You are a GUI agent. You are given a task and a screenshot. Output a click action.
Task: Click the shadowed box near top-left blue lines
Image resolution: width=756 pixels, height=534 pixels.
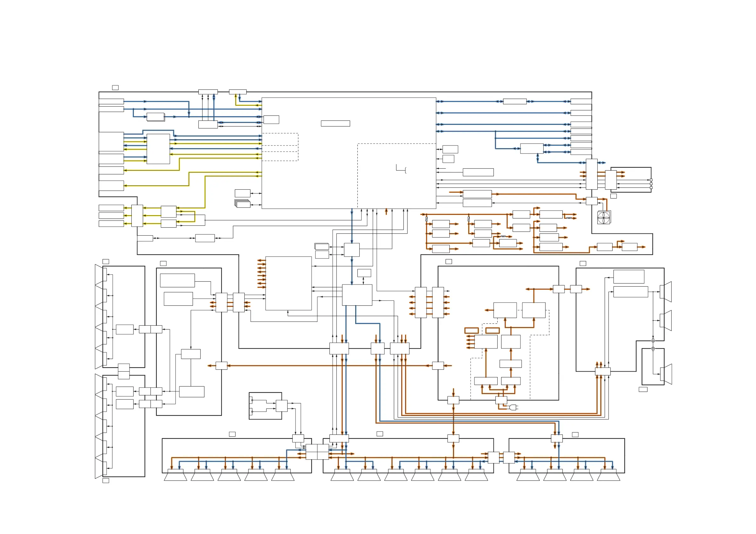click(156, 117)
